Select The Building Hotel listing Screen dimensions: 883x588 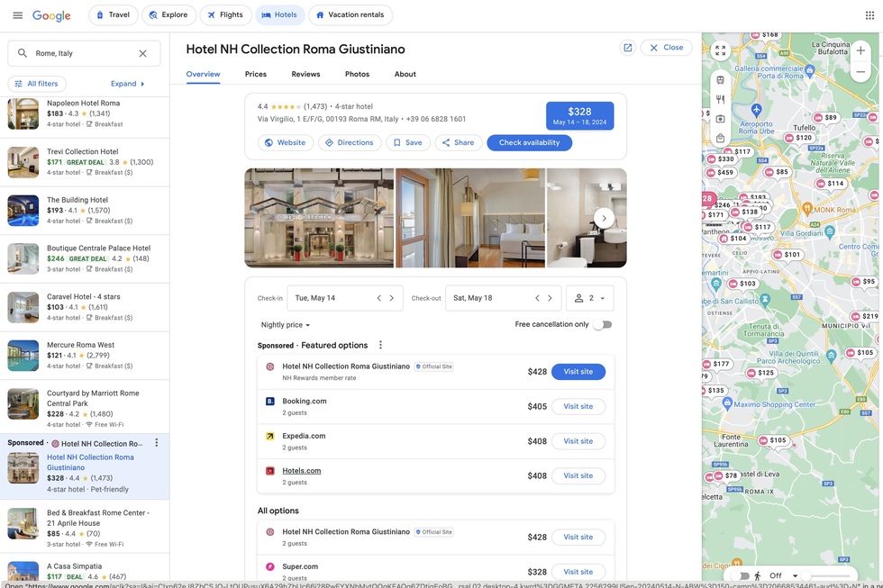coord(85,211)
